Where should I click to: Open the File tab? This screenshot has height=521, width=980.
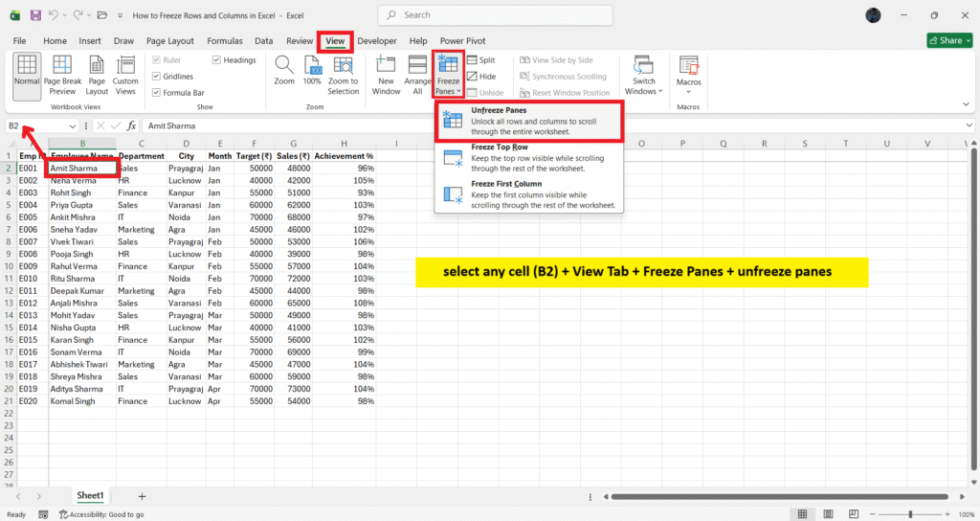pos(19,40)
